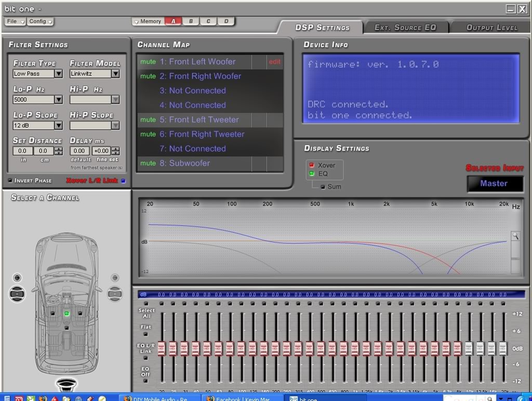Click edit on Front Left Woofer channel
Image resolution: width=532 pixels, height=401 pixels.
274,62
